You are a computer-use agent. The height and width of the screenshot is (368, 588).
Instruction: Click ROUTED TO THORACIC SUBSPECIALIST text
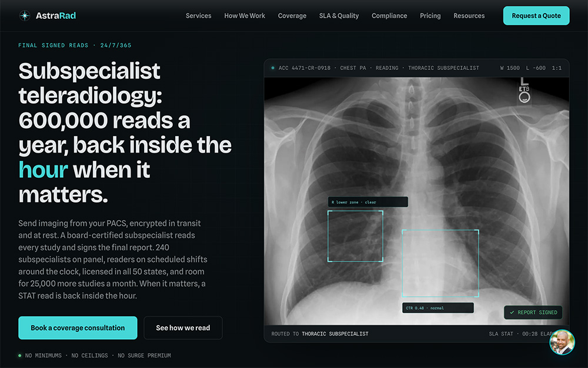320,334
